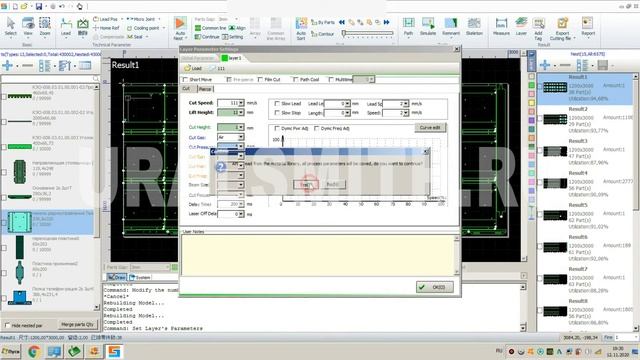Click the Home Ref ribbon command
640x360 pixels.
(106, 28)
